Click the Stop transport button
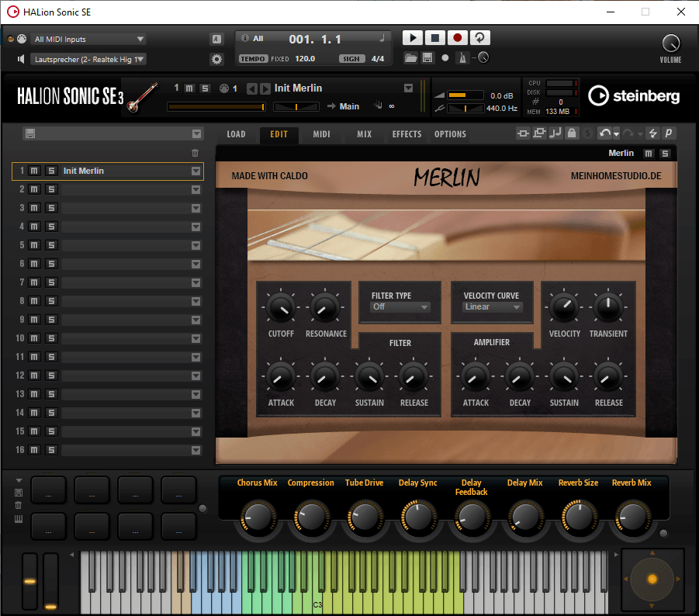 pyautogui.click(x=434, y=38)
